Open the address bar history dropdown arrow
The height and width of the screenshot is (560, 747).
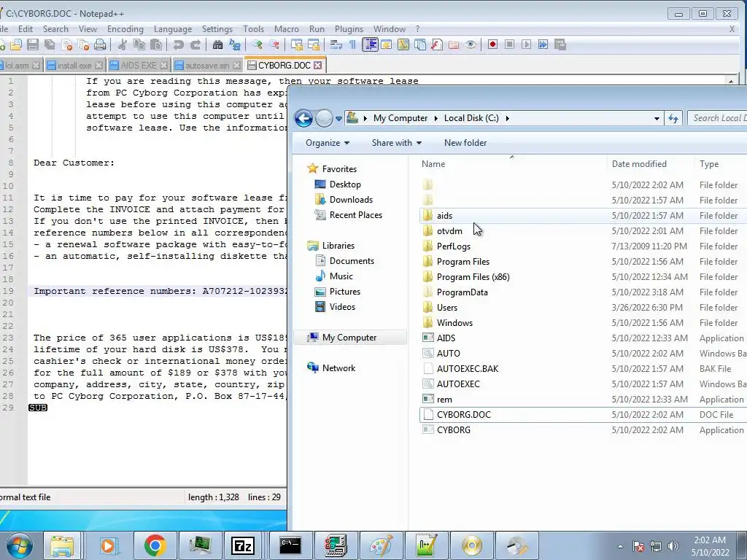657,118
